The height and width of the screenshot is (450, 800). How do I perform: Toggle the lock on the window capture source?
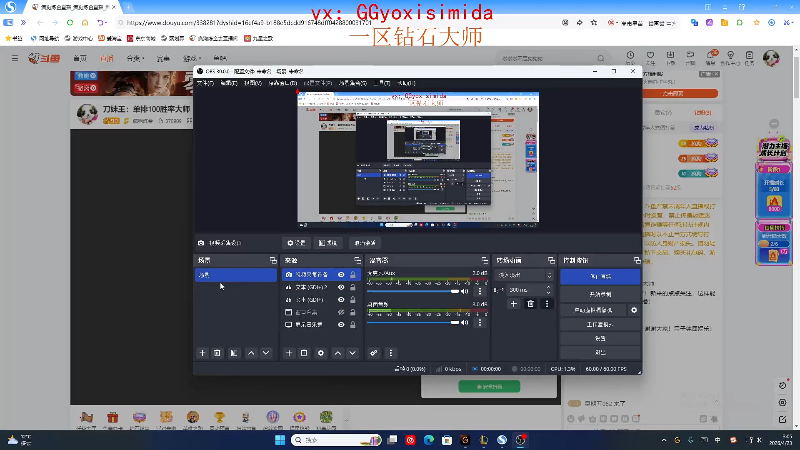point(353,312)
